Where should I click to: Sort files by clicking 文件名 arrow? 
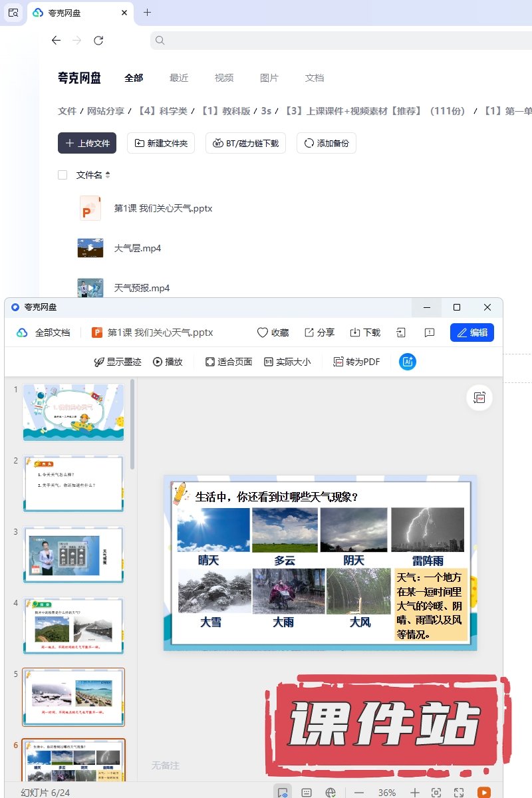pos(108,175)
